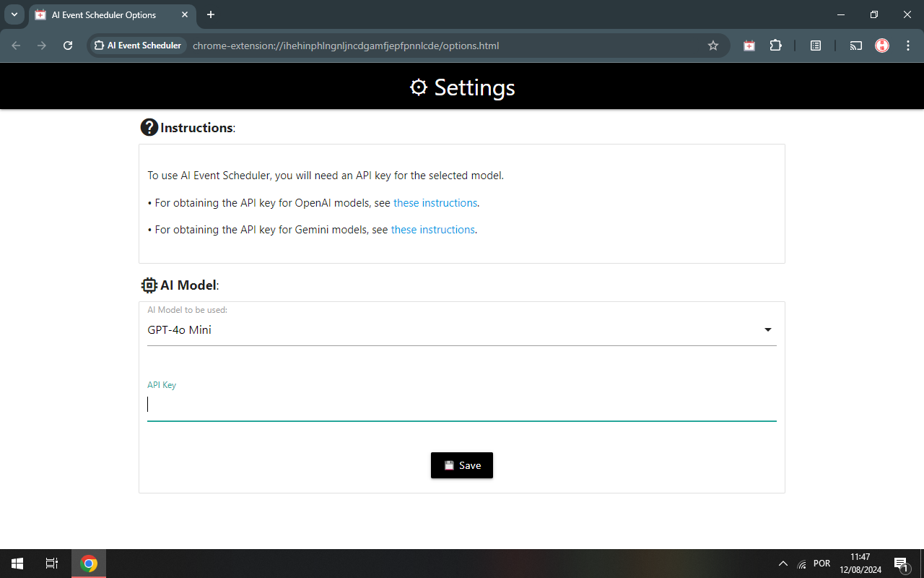Open the Chrome profile avatar

[882, 46]
